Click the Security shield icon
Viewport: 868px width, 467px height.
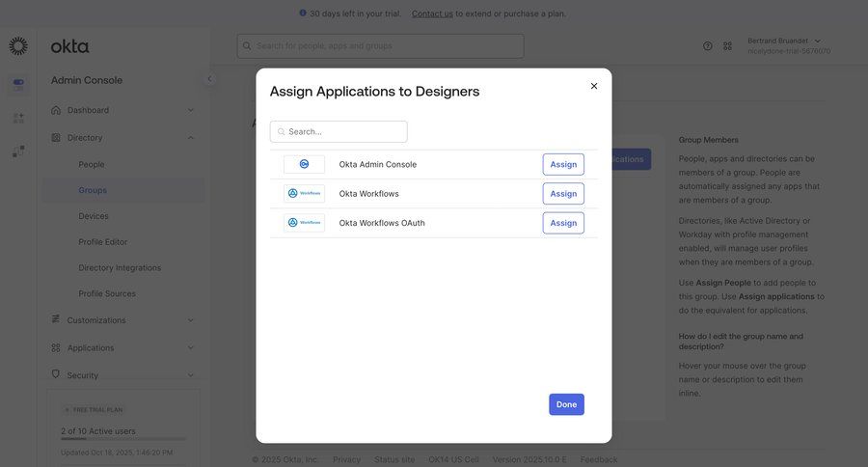tap(56, 374)
